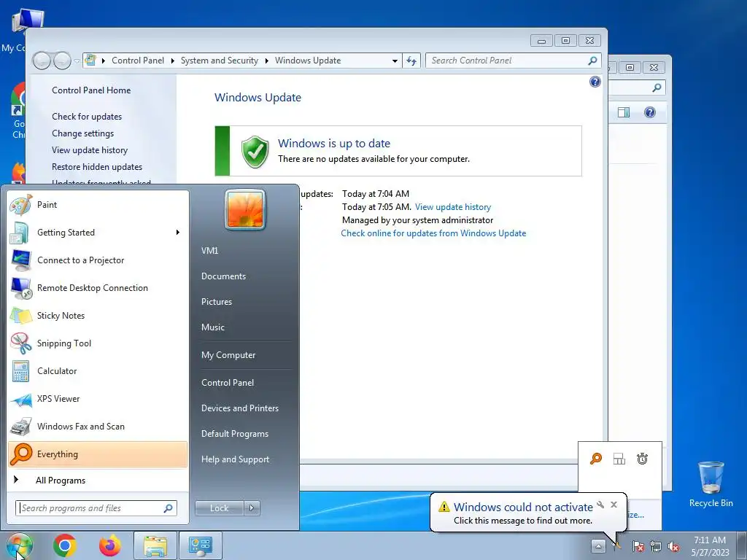Launch Windows Fax and Scan
This screenshot has height=560, width=747.
[x=98, y=426]
